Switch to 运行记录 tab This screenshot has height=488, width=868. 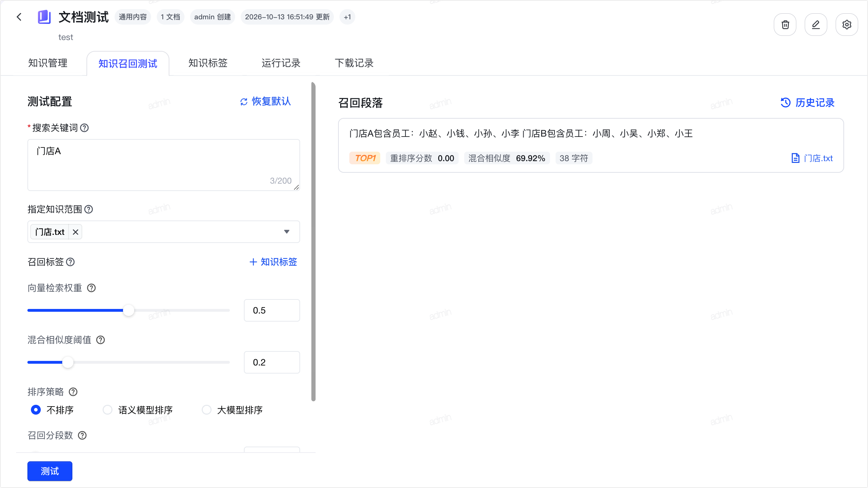[x=281, y=63]
